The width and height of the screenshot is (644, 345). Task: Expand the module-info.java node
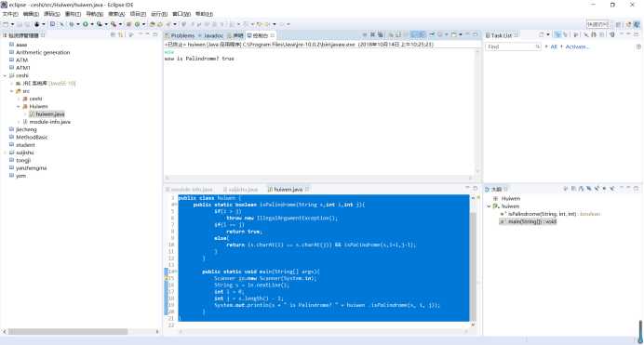[18, 122]
